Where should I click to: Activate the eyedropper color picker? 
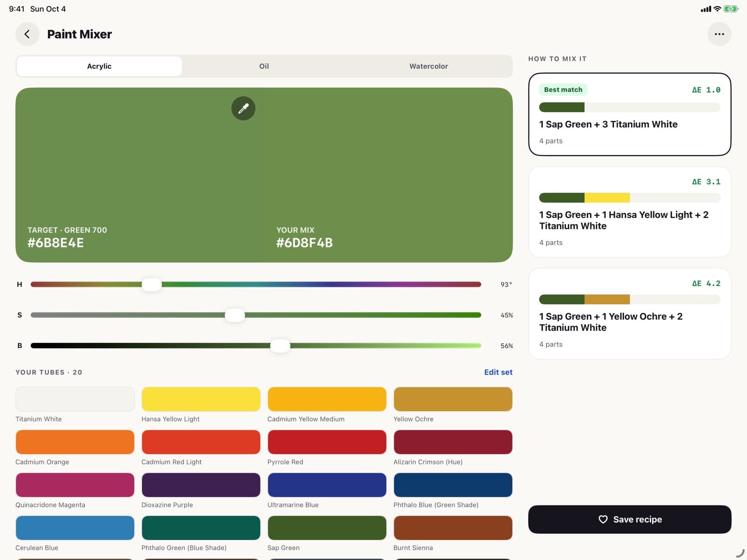pyautogui.click(x=243, y=108)
